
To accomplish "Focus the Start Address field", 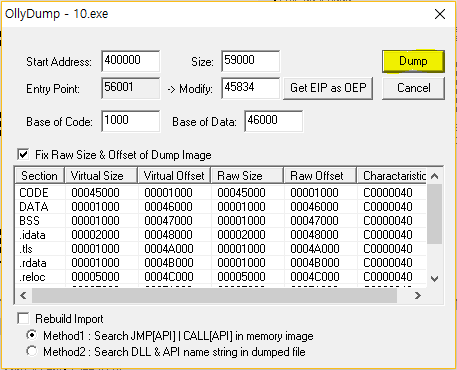I will tap(131, 61).
